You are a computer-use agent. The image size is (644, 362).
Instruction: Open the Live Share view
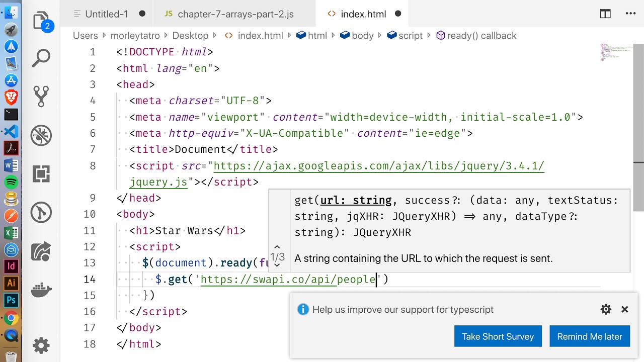(x=41, y=251)
